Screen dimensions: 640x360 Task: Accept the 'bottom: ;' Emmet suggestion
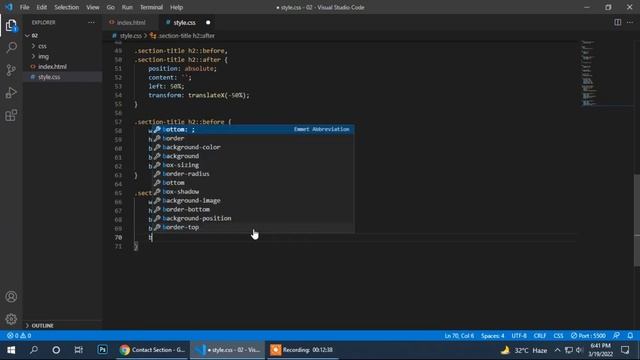tap(253, 129)
